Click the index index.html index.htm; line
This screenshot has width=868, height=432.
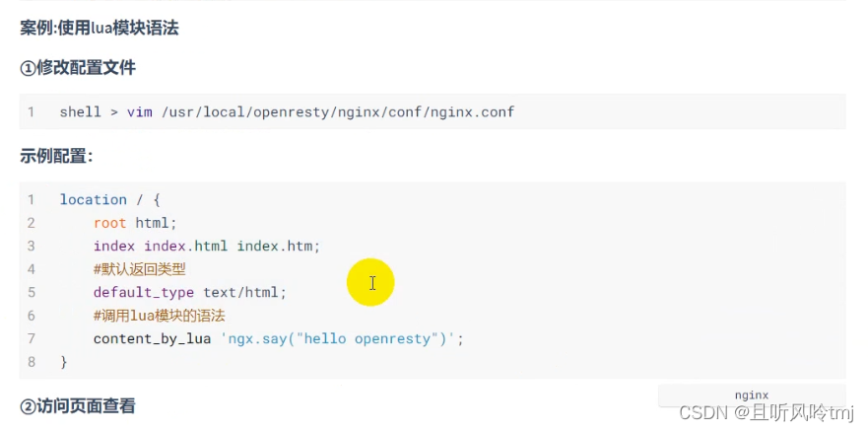(207, 246)
